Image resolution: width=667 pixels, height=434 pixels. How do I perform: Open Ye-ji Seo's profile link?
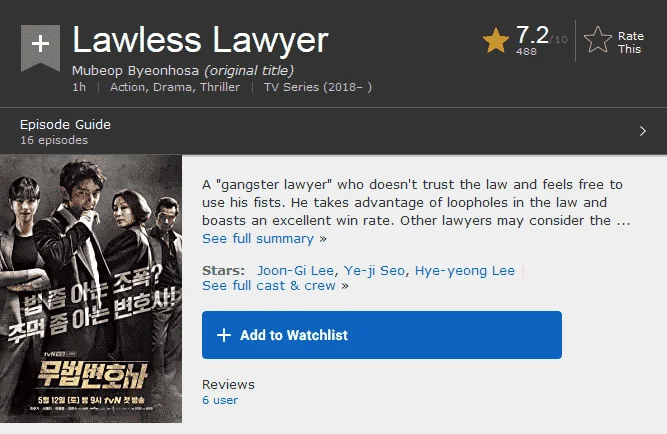coord(374,271)
